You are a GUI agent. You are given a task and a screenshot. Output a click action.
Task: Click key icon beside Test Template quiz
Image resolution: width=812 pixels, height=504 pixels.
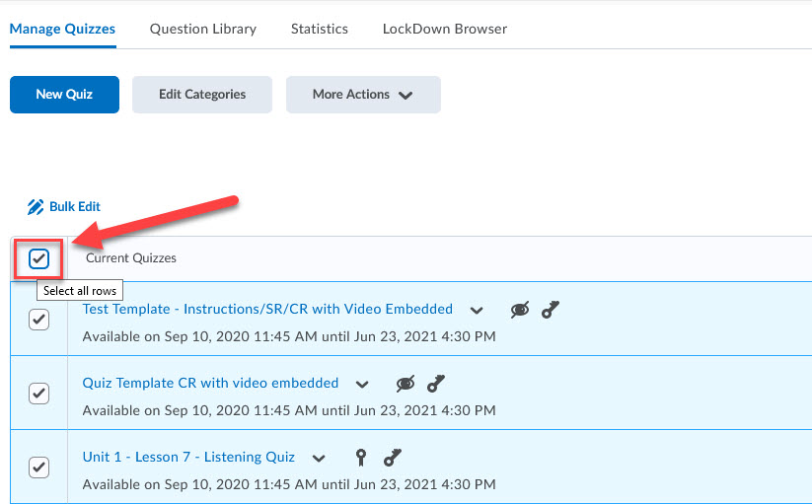tap(550, 310)
